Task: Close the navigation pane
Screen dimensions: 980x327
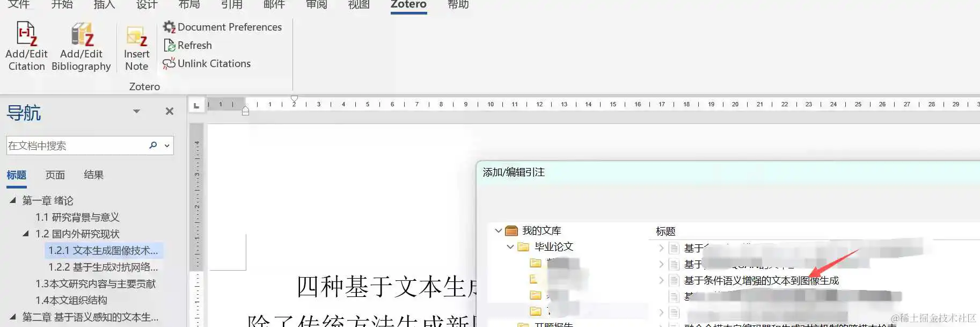Action: (x=170, y=111)
